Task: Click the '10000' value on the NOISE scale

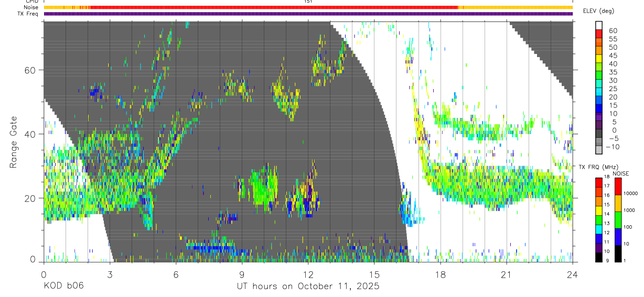Action: 631,193
